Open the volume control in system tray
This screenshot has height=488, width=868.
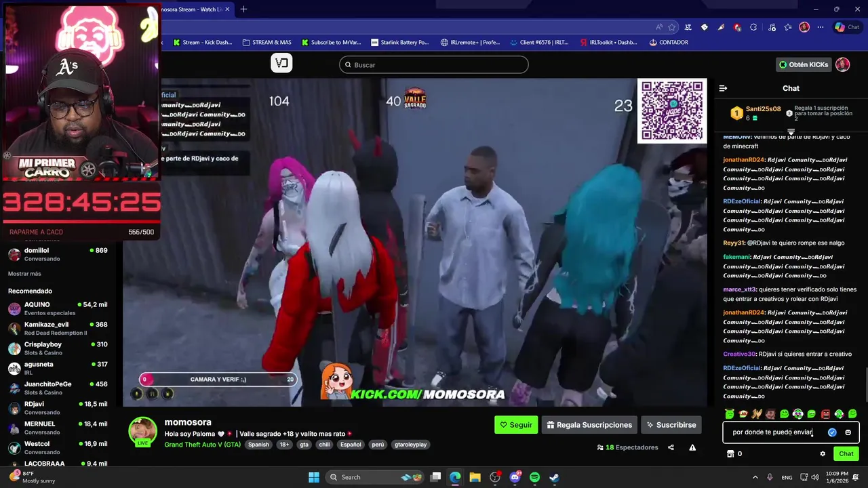pyautogui.click(x=814, y=477)
